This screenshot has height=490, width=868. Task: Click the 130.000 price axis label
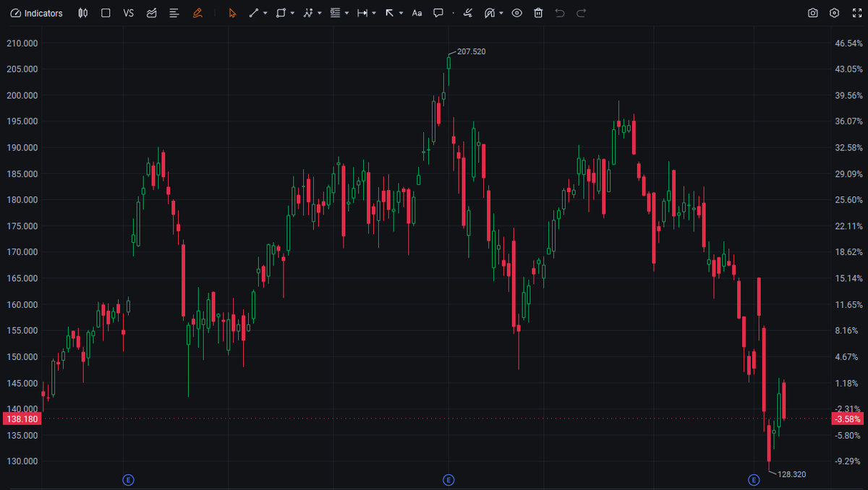point(22,461)
